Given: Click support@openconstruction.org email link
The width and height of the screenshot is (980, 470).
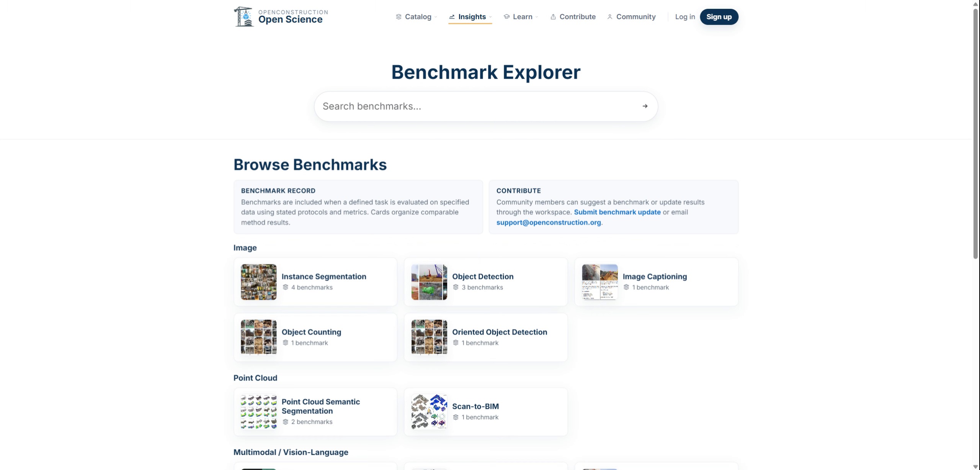Looking at the screenshot, I should coord(549,223).
